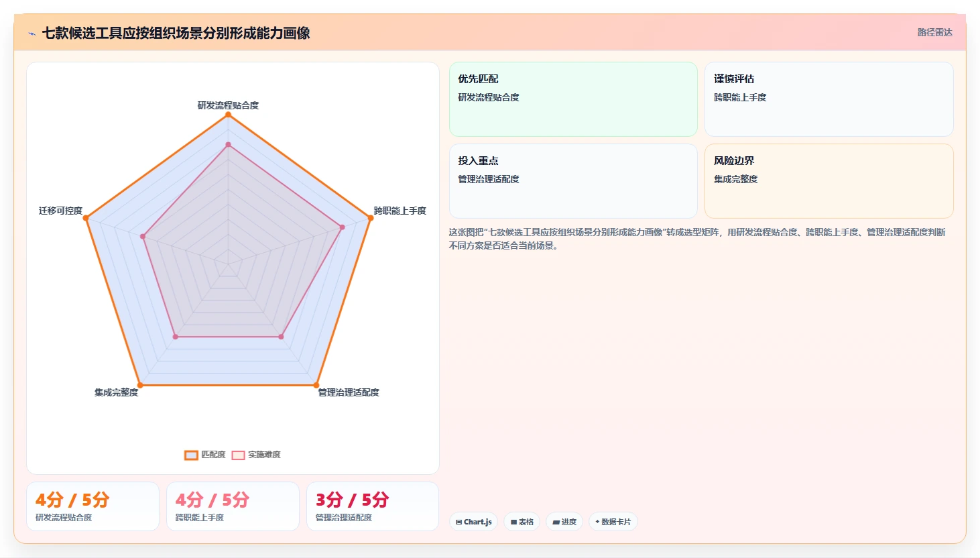Select the 数据卡片 tag chip
This screenshot has width=980, height=558.
613,522
